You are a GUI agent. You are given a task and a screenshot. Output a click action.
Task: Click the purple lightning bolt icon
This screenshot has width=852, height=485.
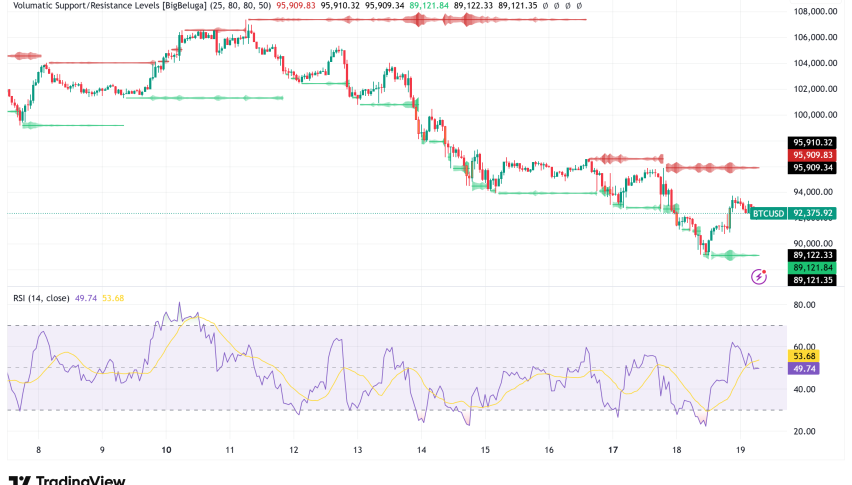coord(758,276)
